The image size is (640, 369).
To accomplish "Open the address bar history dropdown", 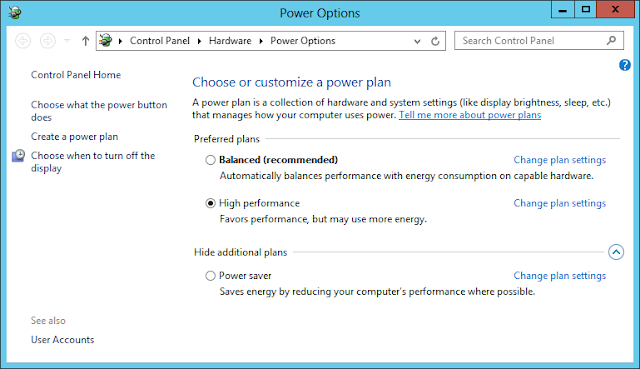I will (x=417, y=41).
